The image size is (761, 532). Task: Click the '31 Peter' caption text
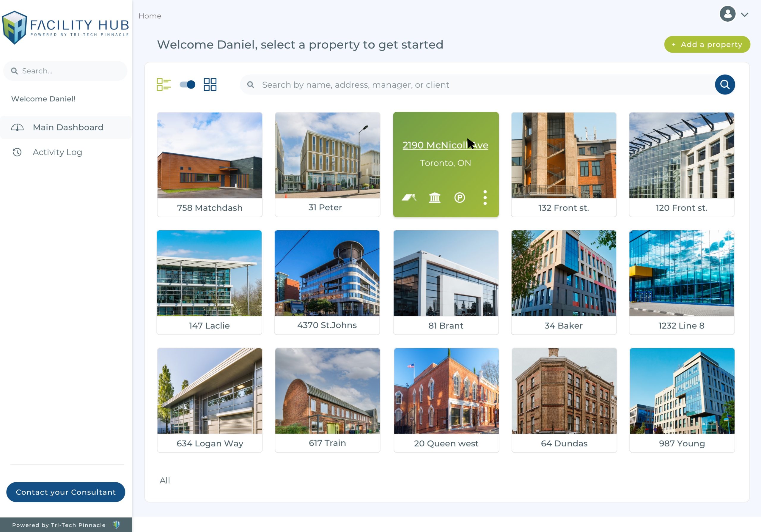[325, 207]
